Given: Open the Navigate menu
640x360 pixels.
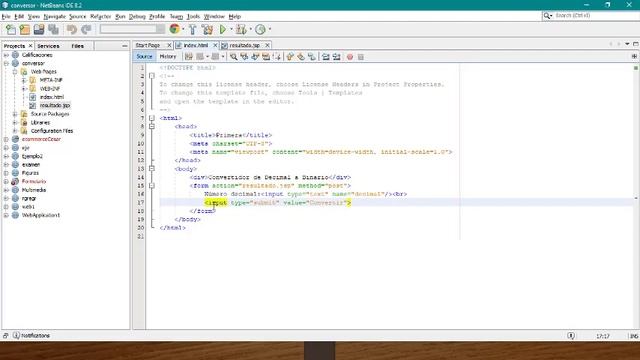Looking at the screenshot, I should click(x=54, y=17).
